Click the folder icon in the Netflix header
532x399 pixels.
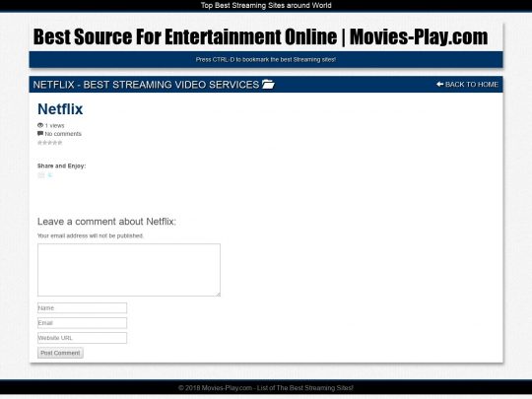click(x=268, y=84)
